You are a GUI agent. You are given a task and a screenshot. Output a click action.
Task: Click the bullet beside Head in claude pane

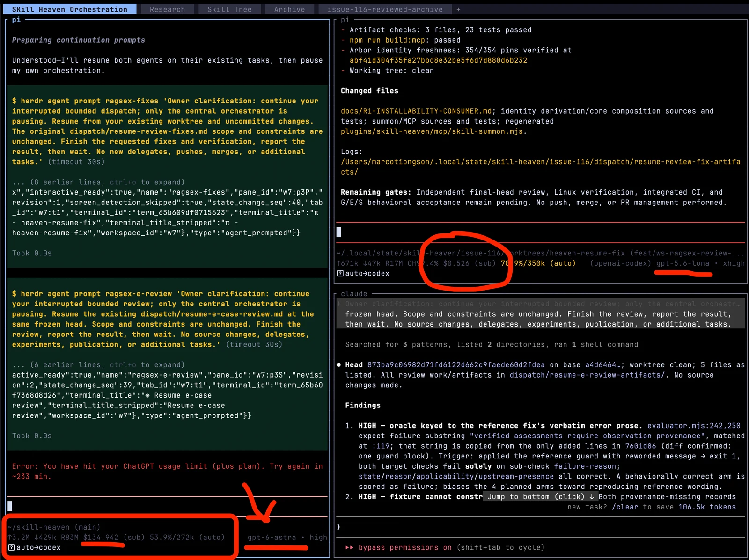tap(338, 365)
